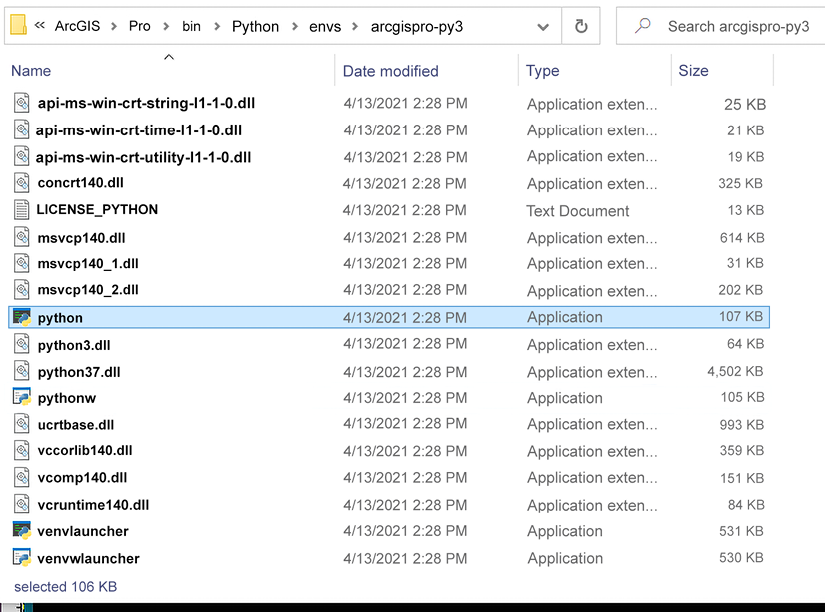Click the arcgispro-py3 breadcrumb segment
Image resolution: width=825 pixels, height=612 pixels.
click(x=417, y=26)
